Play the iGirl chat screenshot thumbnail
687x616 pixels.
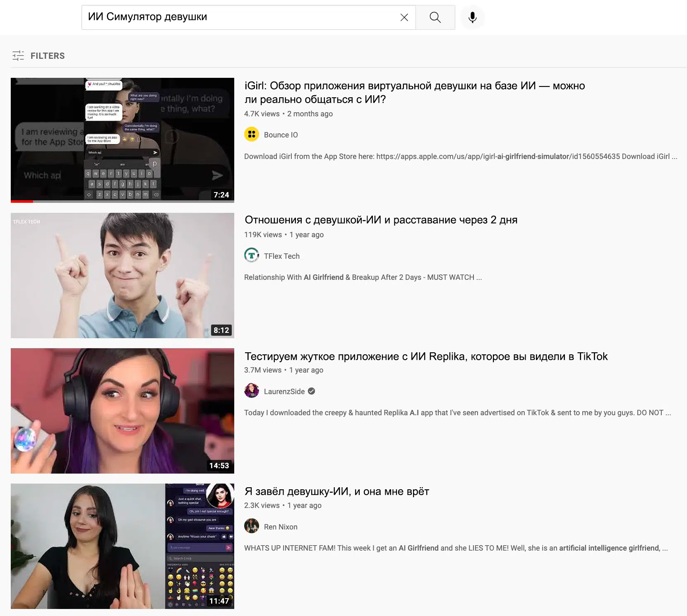[122, 139]
